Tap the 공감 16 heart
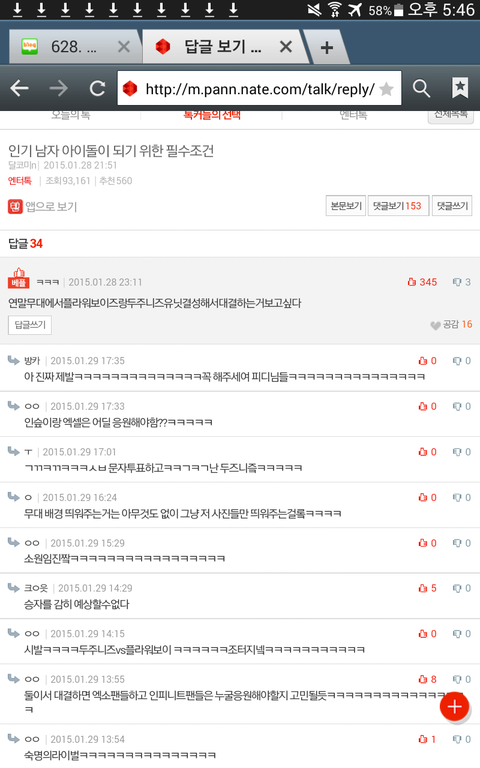This screenshot has height=768, width=480. coord(451,325)
